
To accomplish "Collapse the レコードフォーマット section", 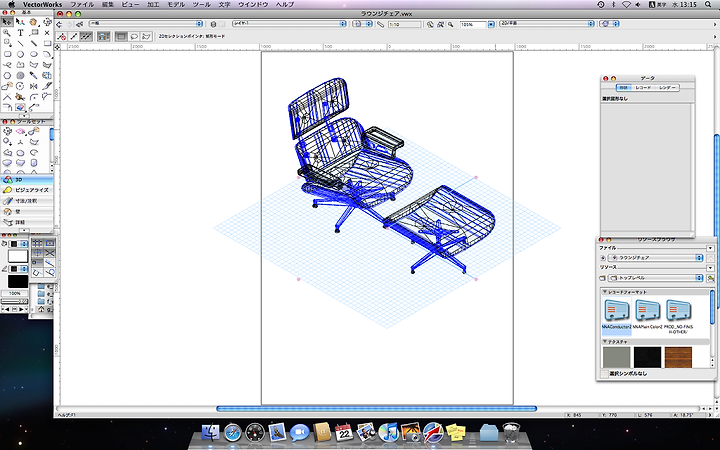I will pyautogui.click(x=605, y=292).
